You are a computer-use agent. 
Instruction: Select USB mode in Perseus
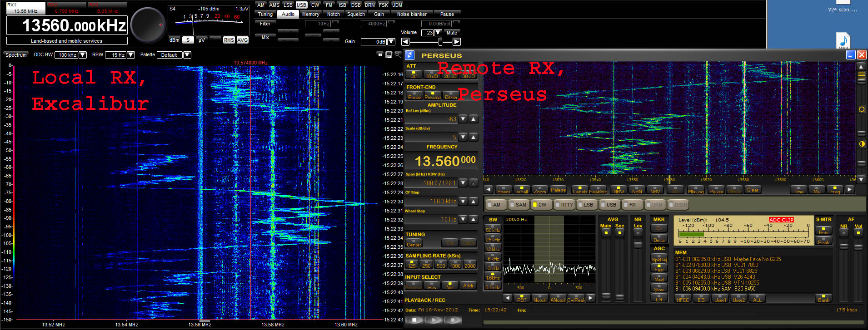coord(609,205)
